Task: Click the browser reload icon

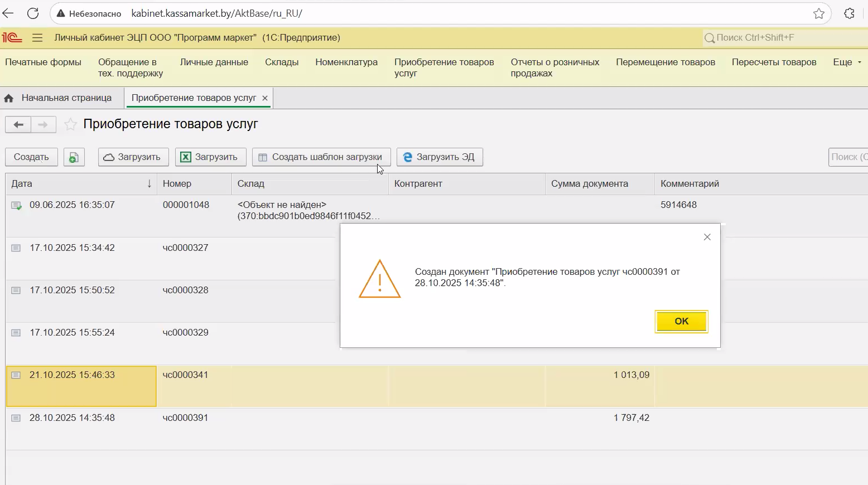Action: tap(33, 13)
